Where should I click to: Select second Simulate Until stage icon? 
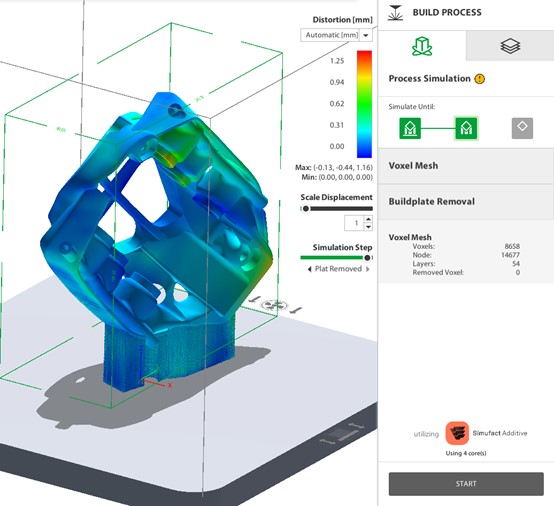click(x=466, y=128)
